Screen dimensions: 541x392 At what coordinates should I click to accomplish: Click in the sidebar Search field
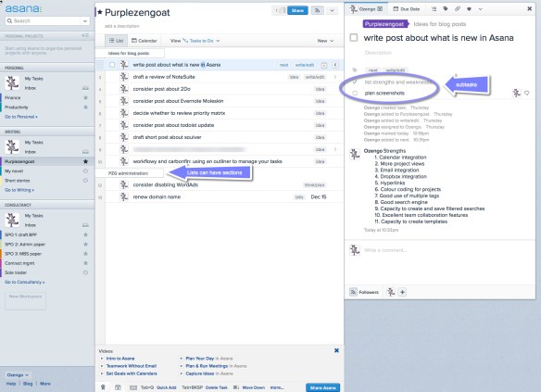click(44, 21)
